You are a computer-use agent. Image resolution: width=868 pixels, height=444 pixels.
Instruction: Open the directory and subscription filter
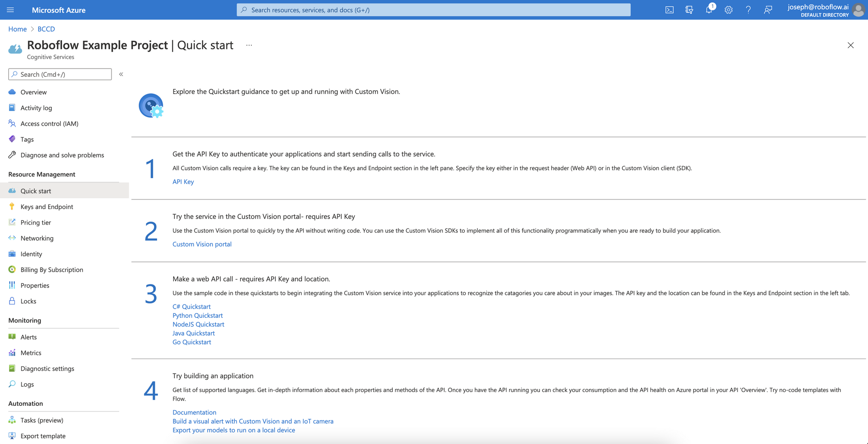pyautogui.click(x=689, y=10)
